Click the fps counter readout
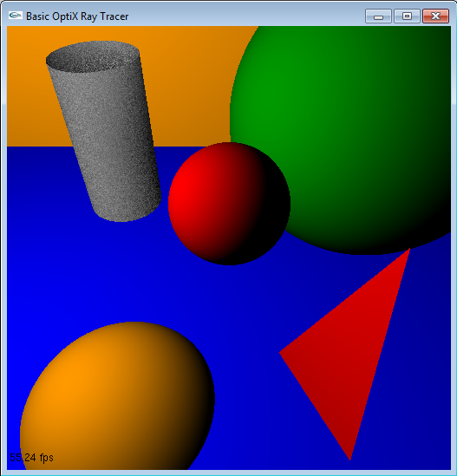This screenshot has width=457, height=476. pos(31,458)
